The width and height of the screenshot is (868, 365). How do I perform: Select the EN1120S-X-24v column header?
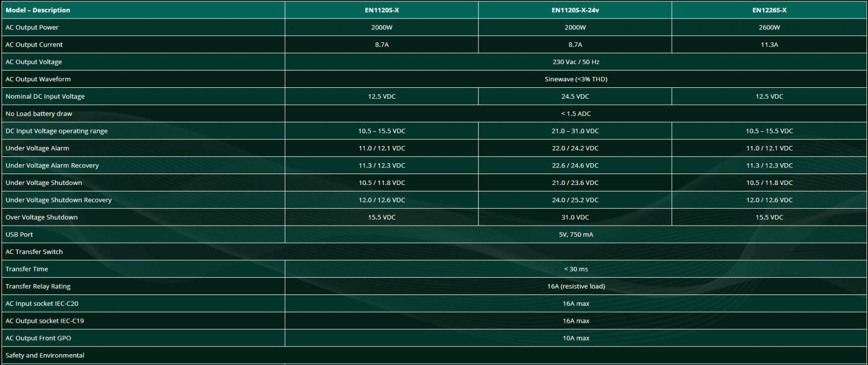(575, 10)
